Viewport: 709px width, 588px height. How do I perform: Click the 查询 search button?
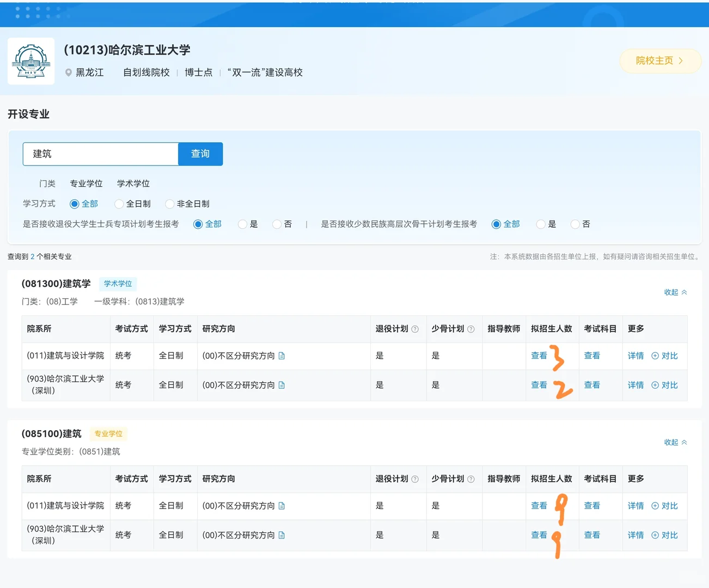click(200, 154)
